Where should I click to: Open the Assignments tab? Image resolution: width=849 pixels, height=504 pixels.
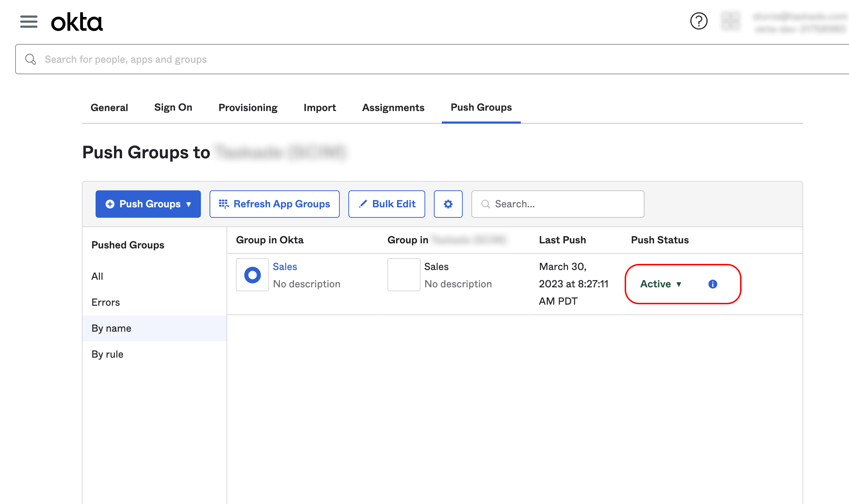pyautogui.click(x=393, y=107)
